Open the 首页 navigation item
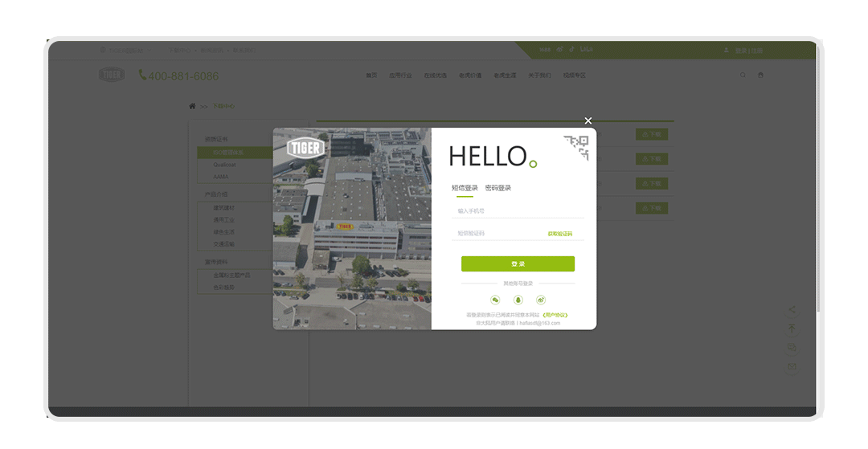The height and width of the screenshot is (449, 868). click(x=371, y=76)
